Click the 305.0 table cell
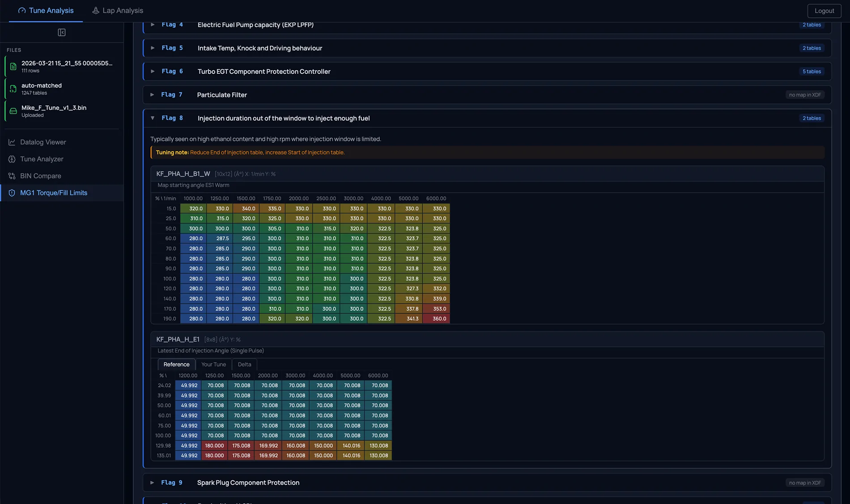 click(x=272, y=229)
